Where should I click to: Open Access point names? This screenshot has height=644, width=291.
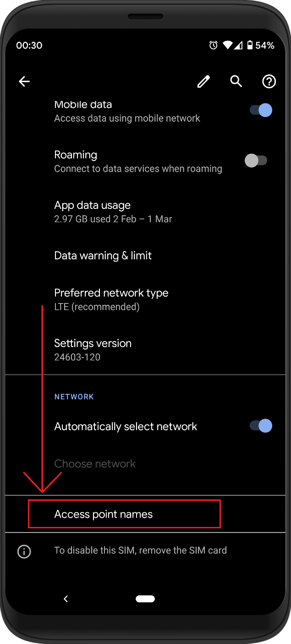point(104,515)
